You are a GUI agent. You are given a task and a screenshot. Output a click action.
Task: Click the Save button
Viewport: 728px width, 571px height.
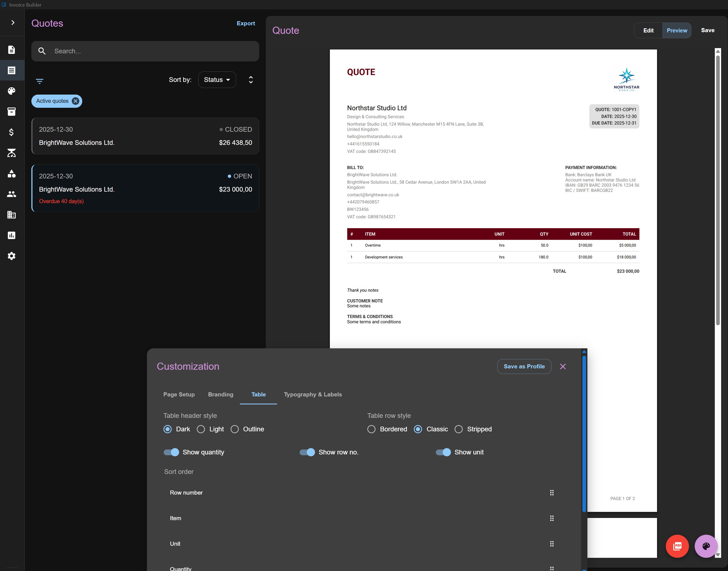coord(708,31)
